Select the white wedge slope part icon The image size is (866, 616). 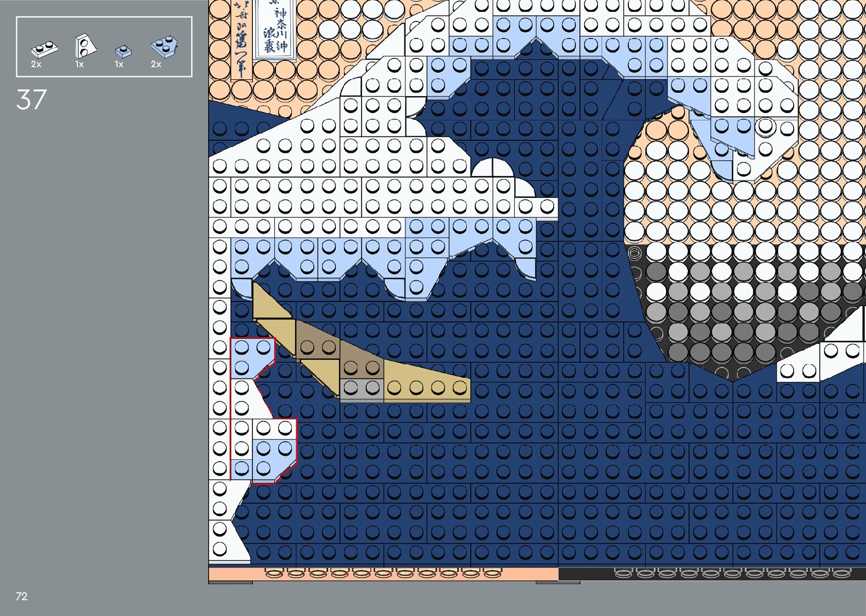pyautogui.click(x=85, y=46)
